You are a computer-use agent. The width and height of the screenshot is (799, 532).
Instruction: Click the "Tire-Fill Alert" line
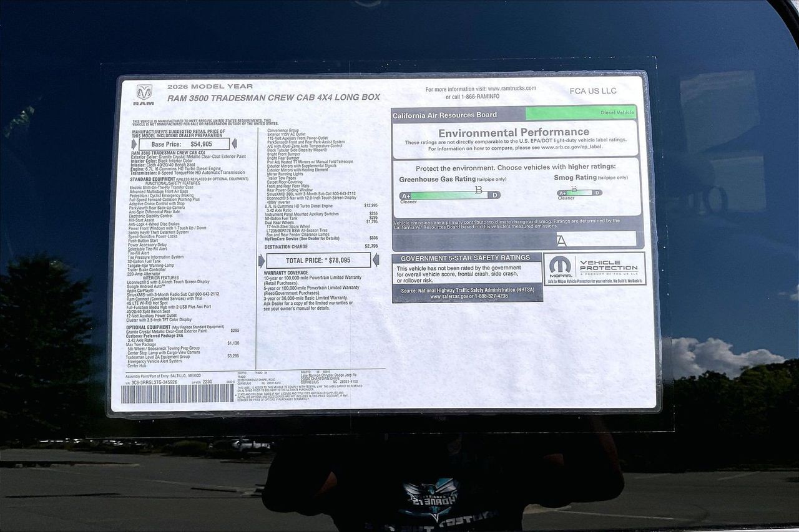pyautogui.click(x=139, y=253)
